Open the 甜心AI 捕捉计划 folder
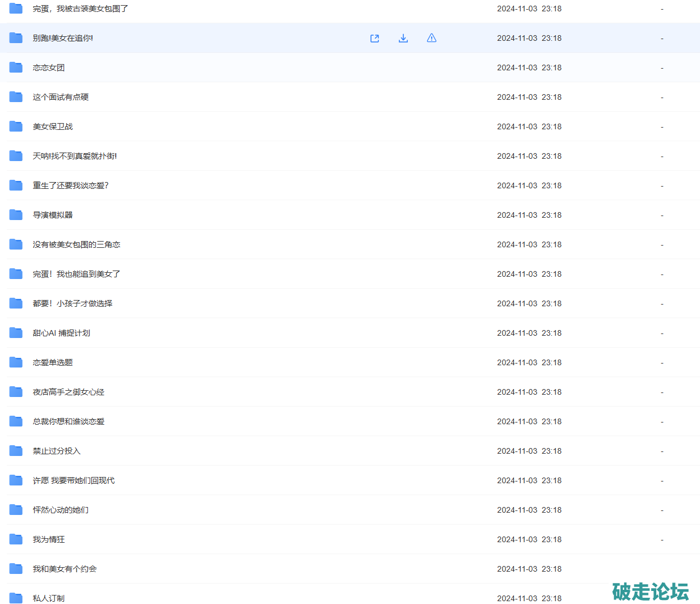 pos(61,333)
